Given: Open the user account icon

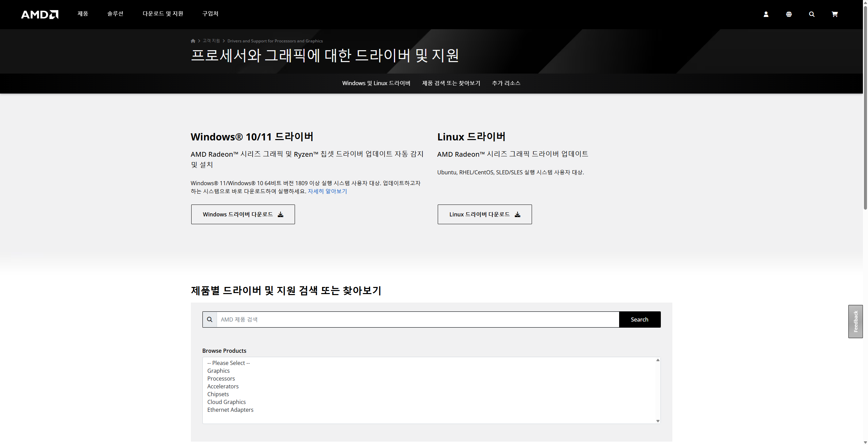Looking at the screenshot, I should click(x=766, y=14).
